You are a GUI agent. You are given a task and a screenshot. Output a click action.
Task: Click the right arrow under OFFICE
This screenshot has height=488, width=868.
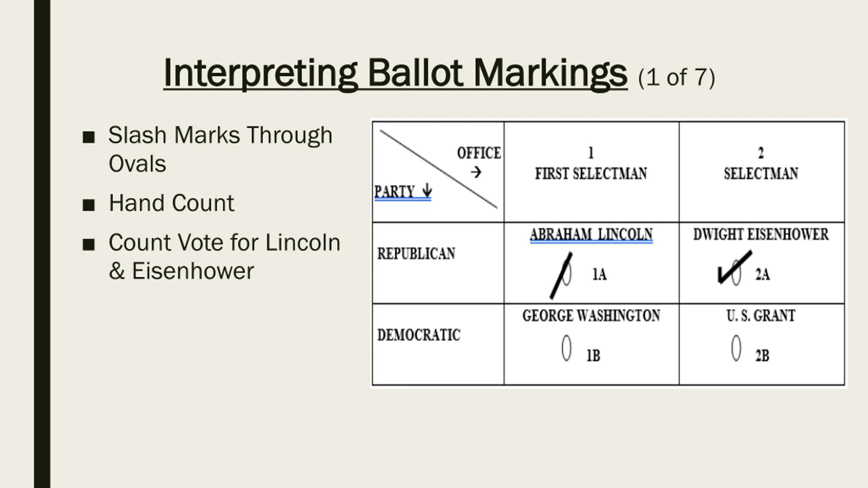(x=476, y=172)
